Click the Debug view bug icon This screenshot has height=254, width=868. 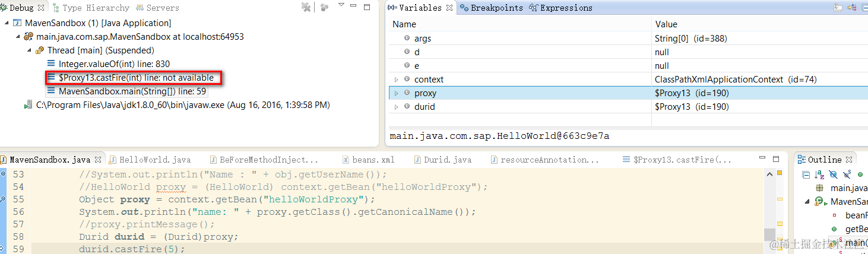(x=4, y=8)
